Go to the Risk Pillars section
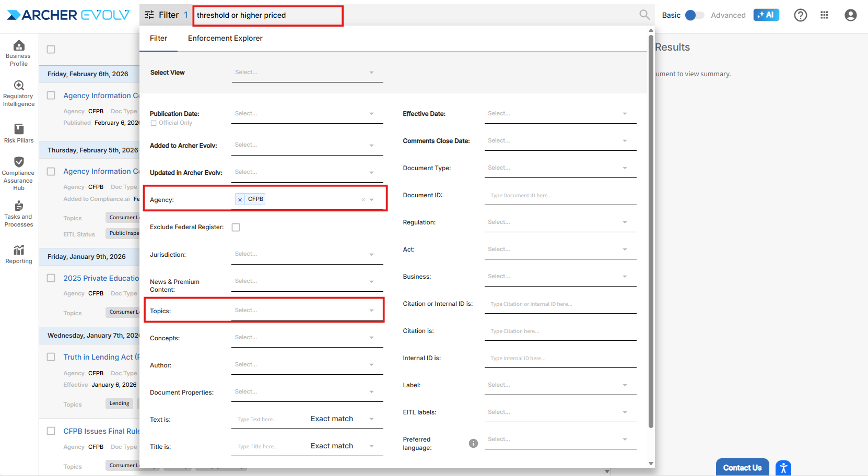The width and height of the screenshot is (868, 476). click(19, 134)
